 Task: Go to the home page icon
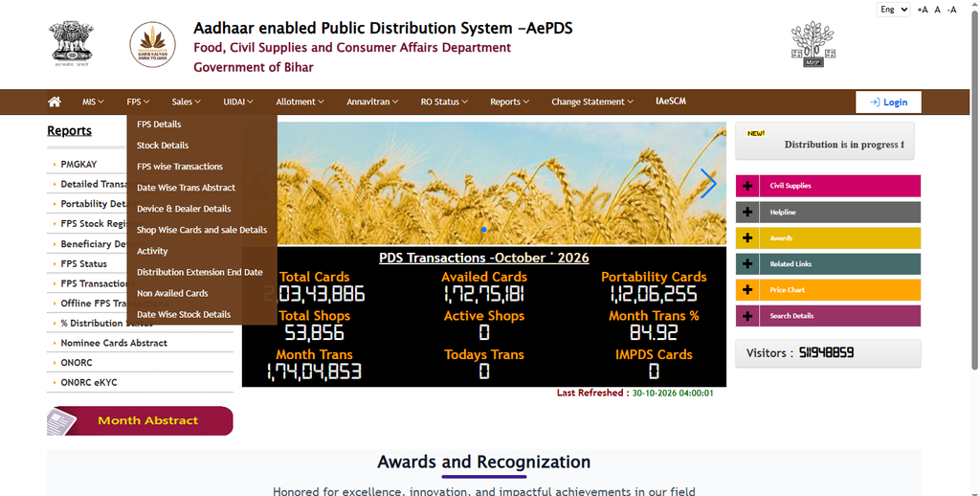pos(55,101)
